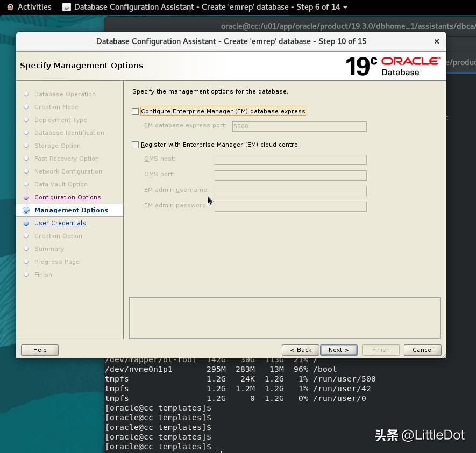Click the terminal window title bar path
Viewport: 476px width, 453px height.
click(x=348, y=26)
